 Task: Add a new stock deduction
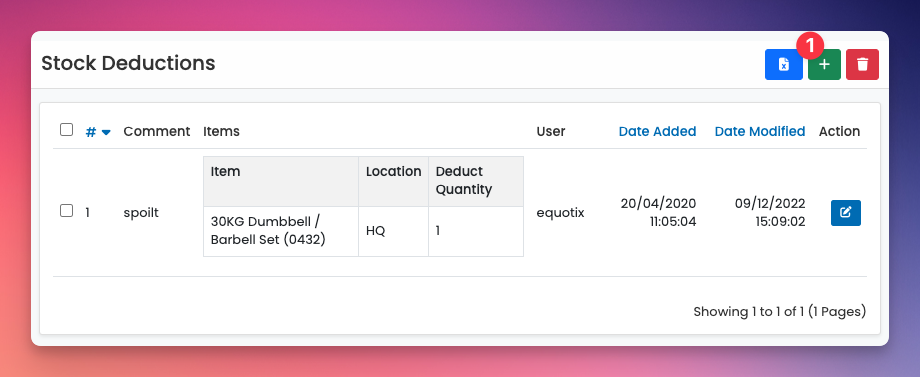pyautogui.click(x=824, y=64)
